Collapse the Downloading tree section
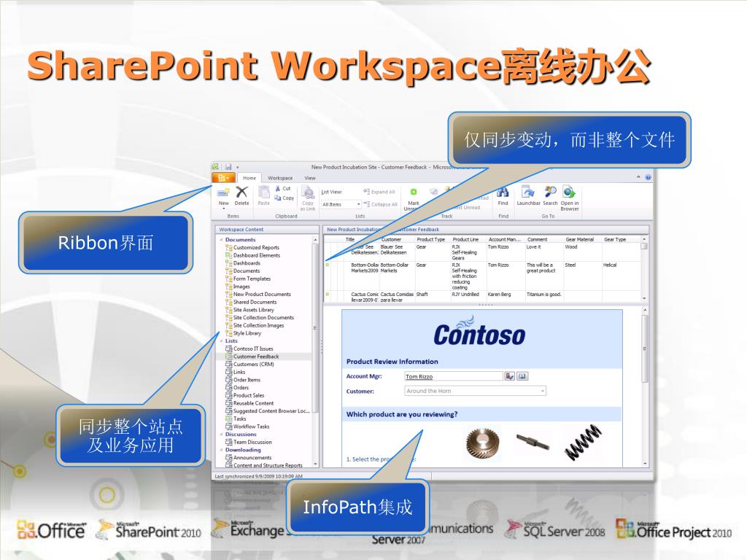Viewport: 747px width, 560px height. click(x=221, y=450)
